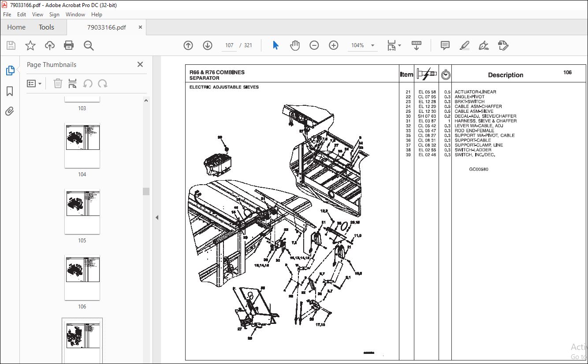Activate the Hand pan tool
Screen dimensions: 588x364
[x=295, y=45]
